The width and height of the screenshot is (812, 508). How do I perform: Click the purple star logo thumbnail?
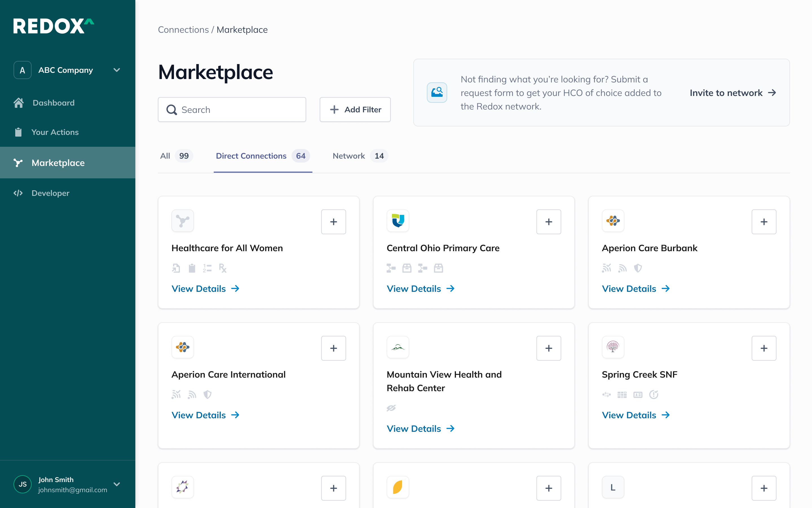182,487
